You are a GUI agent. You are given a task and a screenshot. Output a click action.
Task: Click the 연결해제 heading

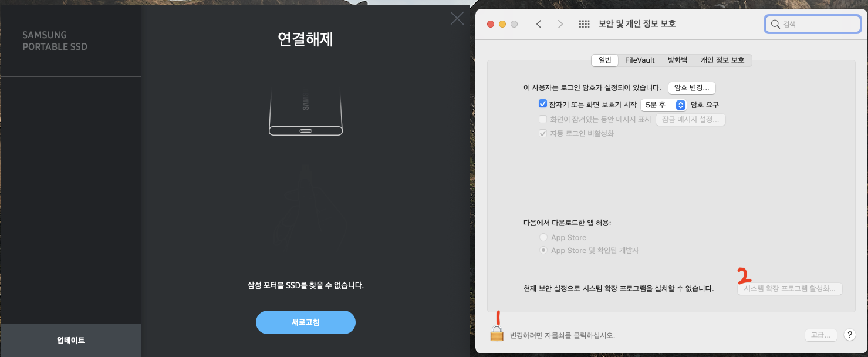pyautogui.click(x=306, y=40)
